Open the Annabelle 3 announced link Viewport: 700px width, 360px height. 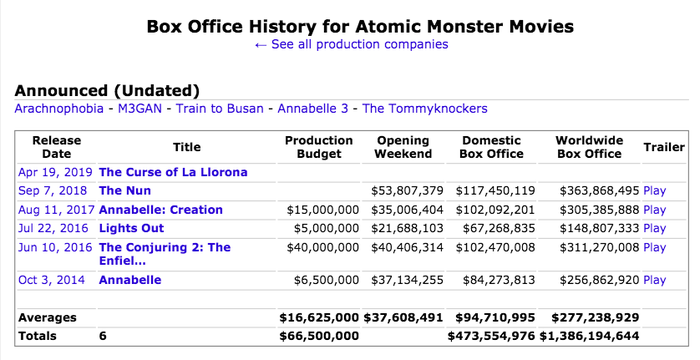[312, 109]
